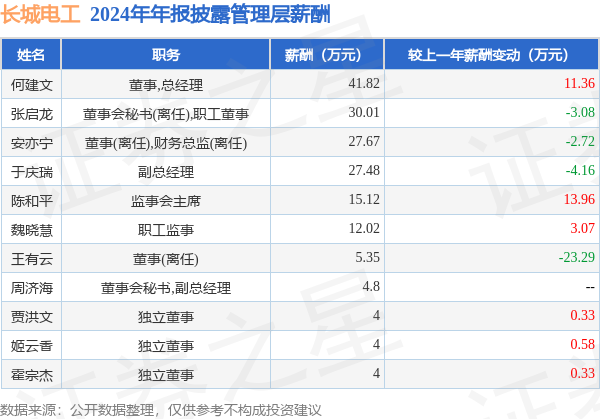Click the change value -2.72
Image resolution: width=600 pixels, height=419 pixels.
[580, 142]
